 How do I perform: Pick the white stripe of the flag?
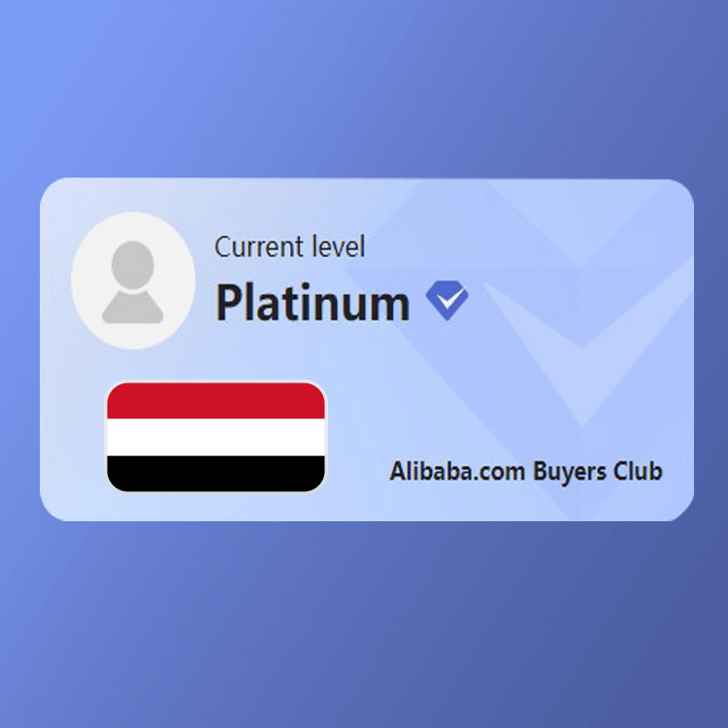pos(215,438)
